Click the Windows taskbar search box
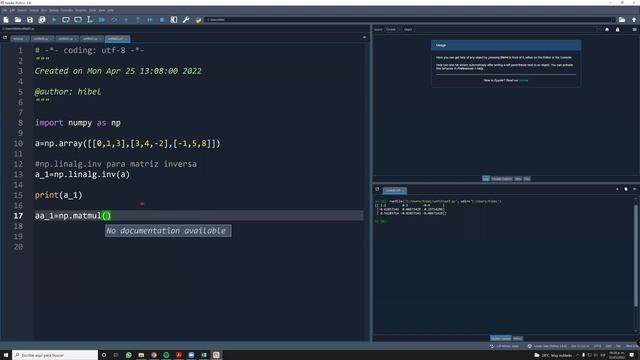The width and height of the screenshot is (640, 360). pyautogui.click(x=55, y=355)
